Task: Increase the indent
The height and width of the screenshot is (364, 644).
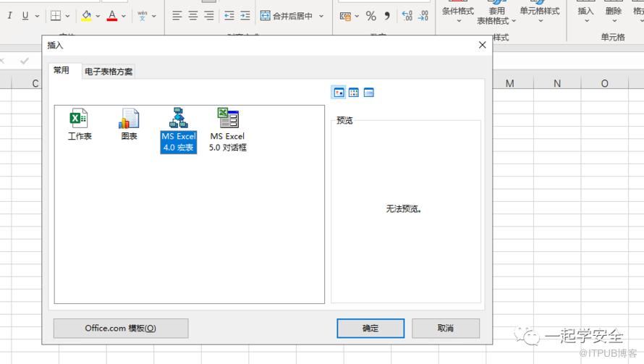Action: coord(245,16)
